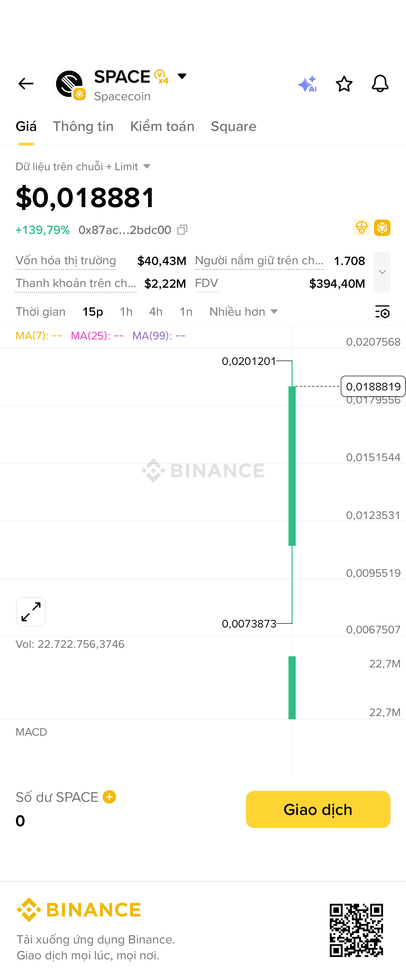
Task: Copy the contract address 0x87ac...2bdc00
Action: (183, 230)
